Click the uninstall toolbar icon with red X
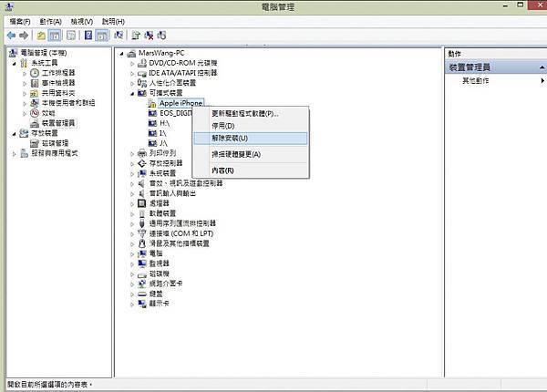This screenshot has height=392, width=547. coord(149,36)
